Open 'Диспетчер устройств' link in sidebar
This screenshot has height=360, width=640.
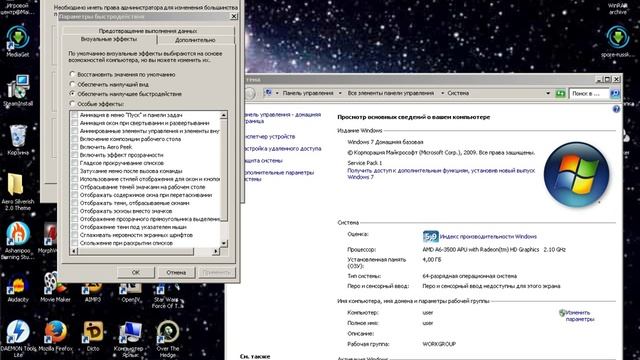269,136
